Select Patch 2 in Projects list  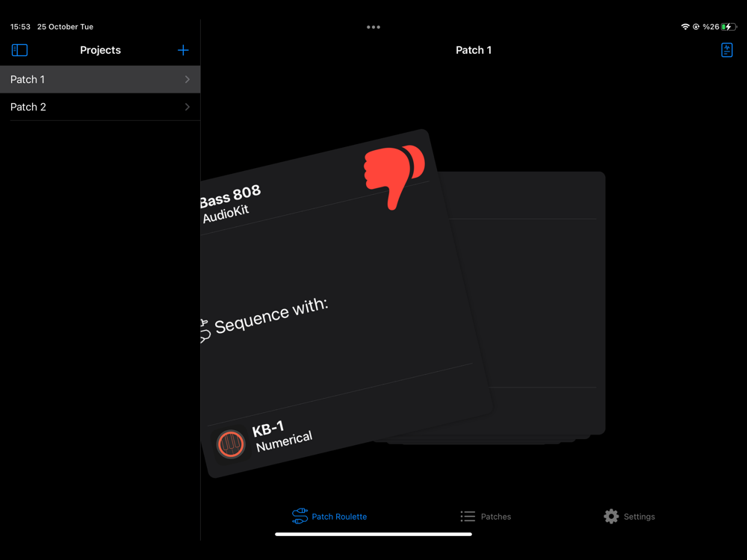(x=100, y=107)
